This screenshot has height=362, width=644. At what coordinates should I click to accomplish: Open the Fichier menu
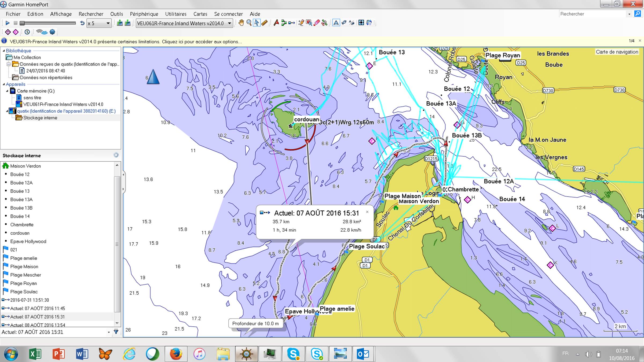tap(13, 14)
